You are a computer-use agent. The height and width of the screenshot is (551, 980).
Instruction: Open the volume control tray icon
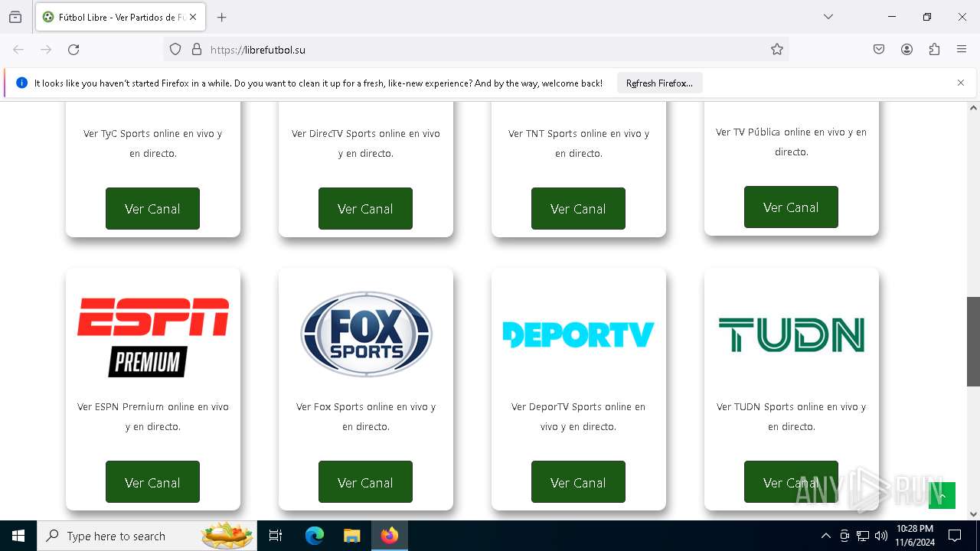[881, 536]
